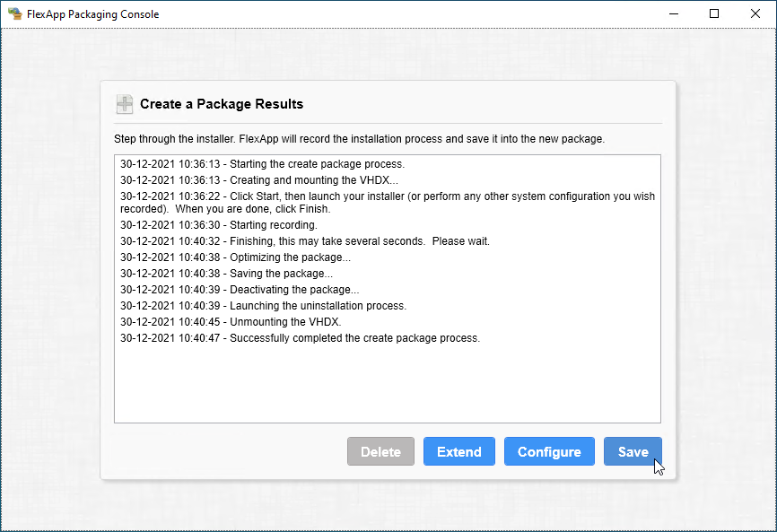Close the FlexApp Packaging Console window
This screenshot has height=532, width=777.
pos(755,13)
